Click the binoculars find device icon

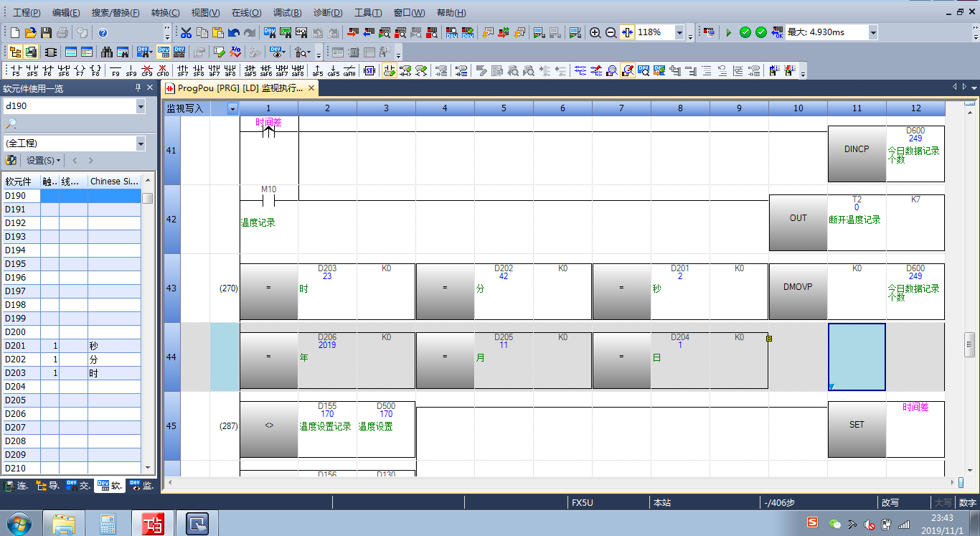coord(107,52)
